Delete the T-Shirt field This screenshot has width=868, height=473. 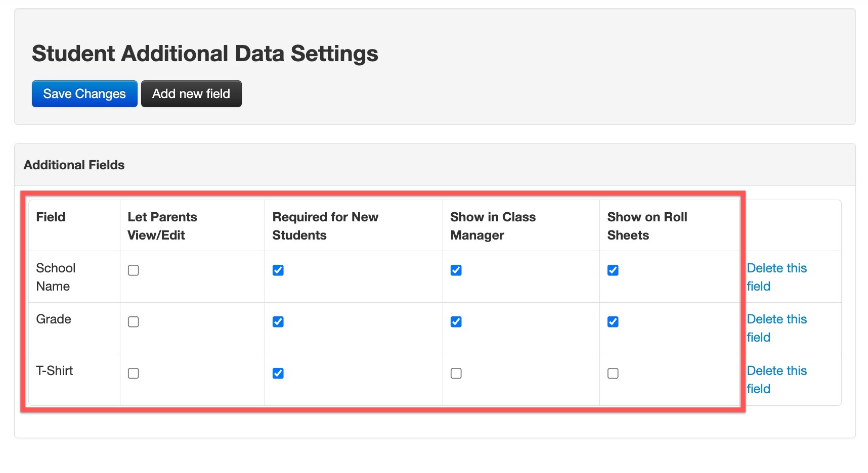point(776,380)
